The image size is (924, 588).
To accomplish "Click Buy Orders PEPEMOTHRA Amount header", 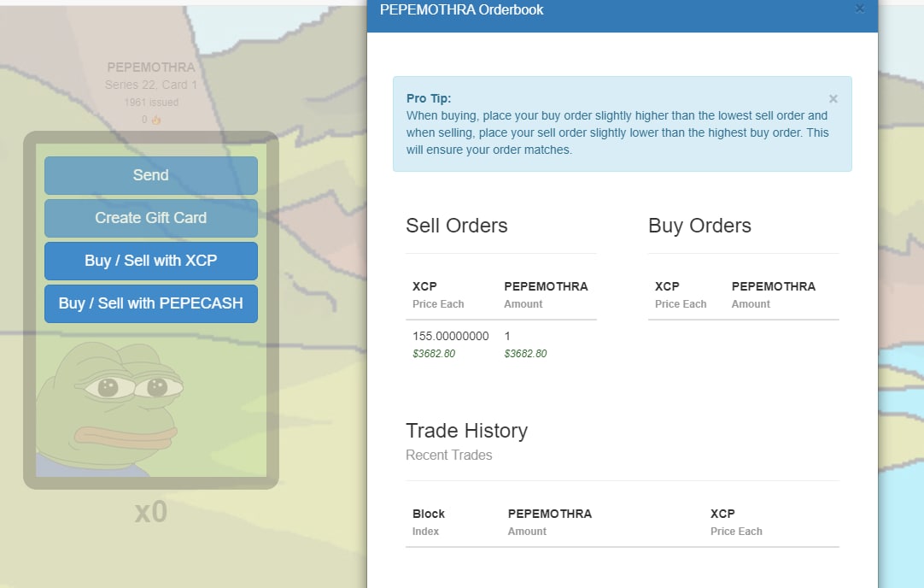I will pyautogui.click(x=773, y=295).
